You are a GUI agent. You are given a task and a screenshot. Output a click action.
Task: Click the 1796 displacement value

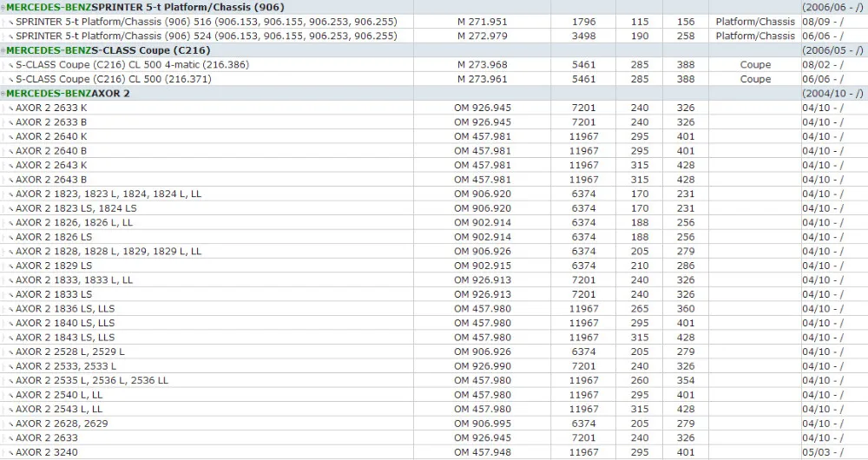click(x=583, y=22)
